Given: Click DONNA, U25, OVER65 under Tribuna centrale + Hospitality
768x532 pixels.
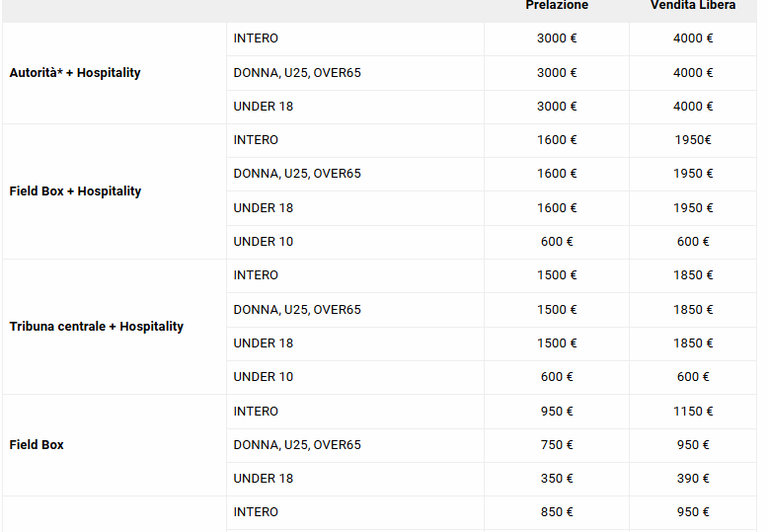Looking at the screenshot, I should pos(297,310).
